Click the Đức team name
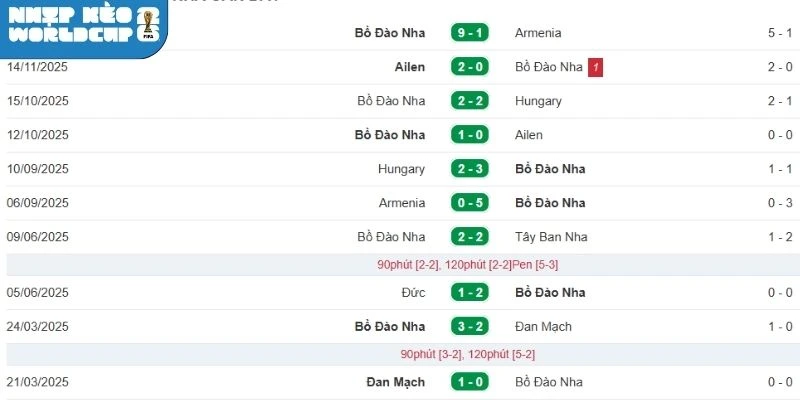Image resolution: width=800 pixels, height=400 pixels. tap(413, 293)
